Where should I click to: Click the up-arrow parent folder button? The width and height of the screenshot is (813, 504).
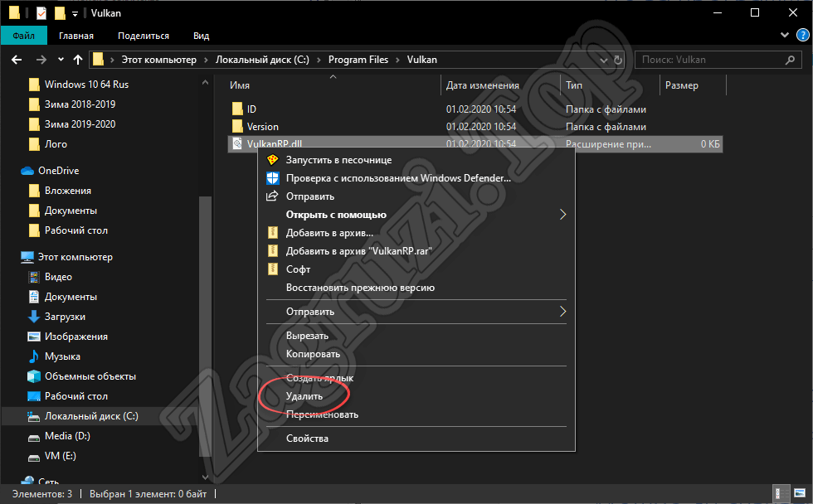pyautogui.click(x=78, y=60)
